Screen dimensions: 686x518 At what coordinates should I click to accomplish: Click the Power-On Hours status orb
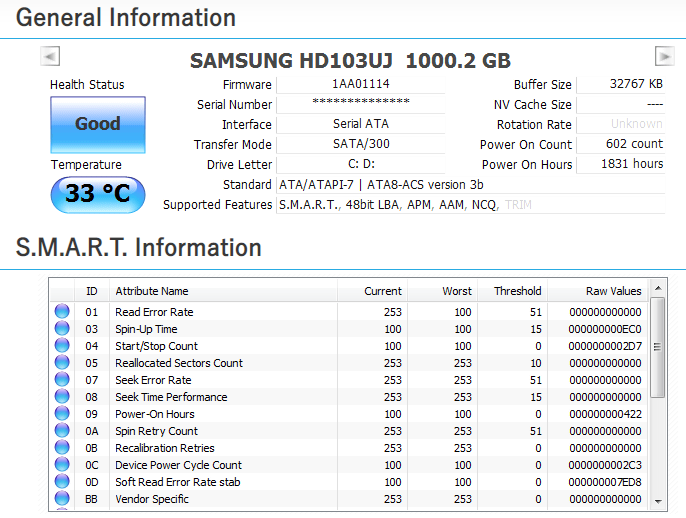(x=62, y=414)
